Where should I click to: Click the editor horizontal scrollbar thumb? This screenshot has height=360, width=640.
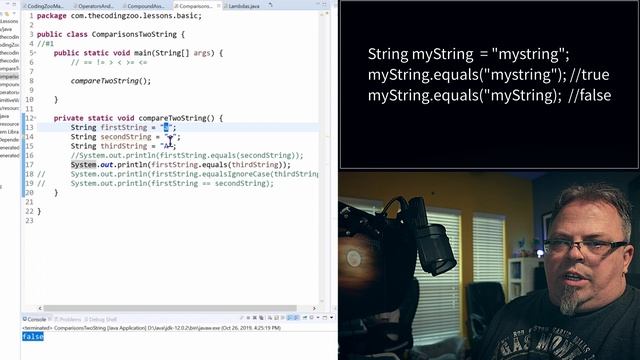tap(170, 308)
